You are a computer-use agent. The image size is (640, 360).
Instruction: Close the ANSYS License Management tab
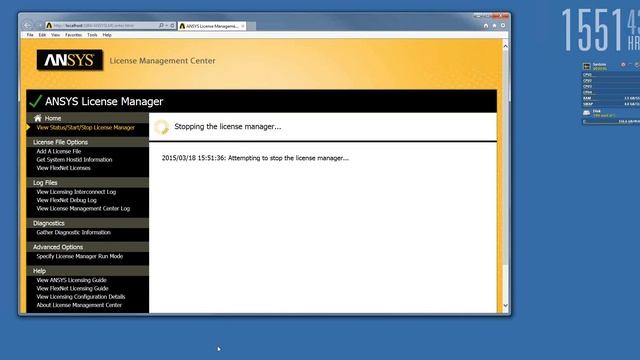pos(243,26)
